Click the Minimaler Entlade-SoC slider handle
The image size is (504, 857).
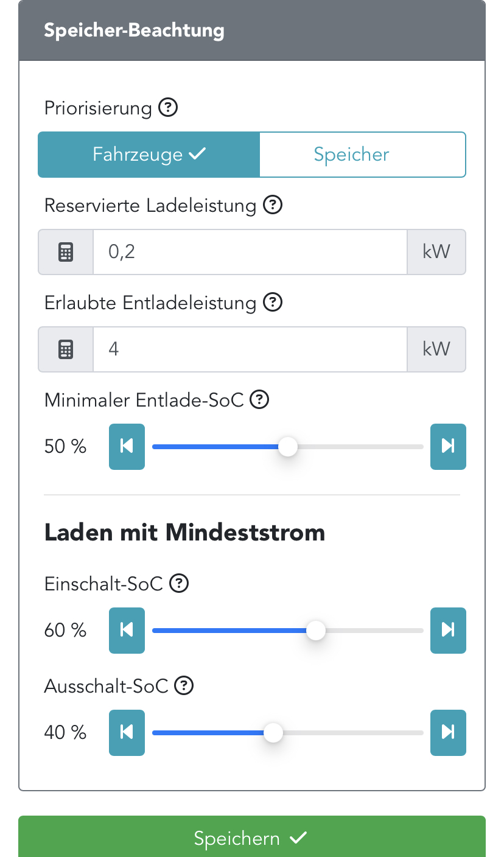pos(288,447)
